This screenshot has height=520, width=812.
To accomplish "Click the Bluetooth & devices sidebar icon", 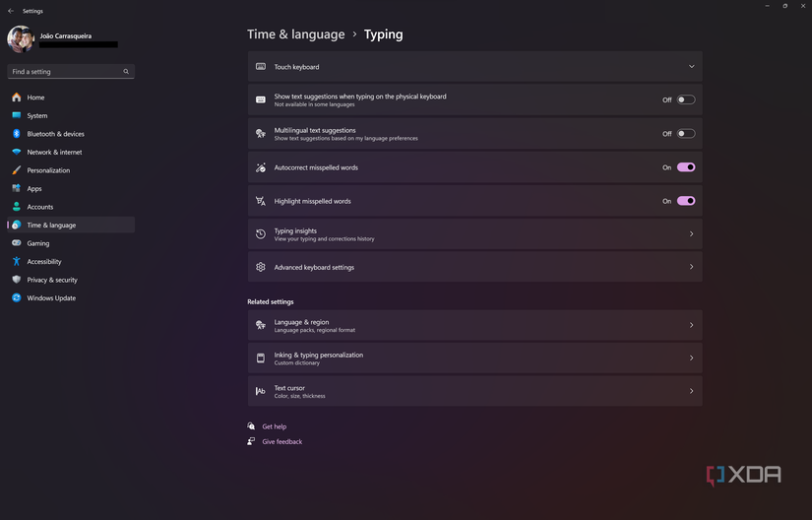I will tap(17, 134).
